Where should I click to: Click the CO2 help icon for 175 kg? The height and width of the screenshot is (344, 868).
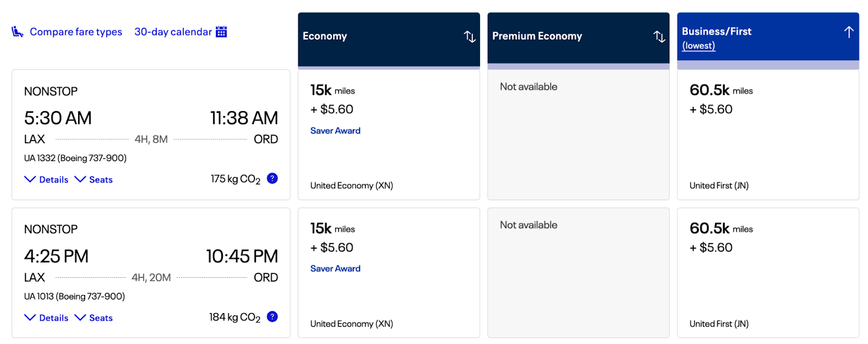(272, 178)
